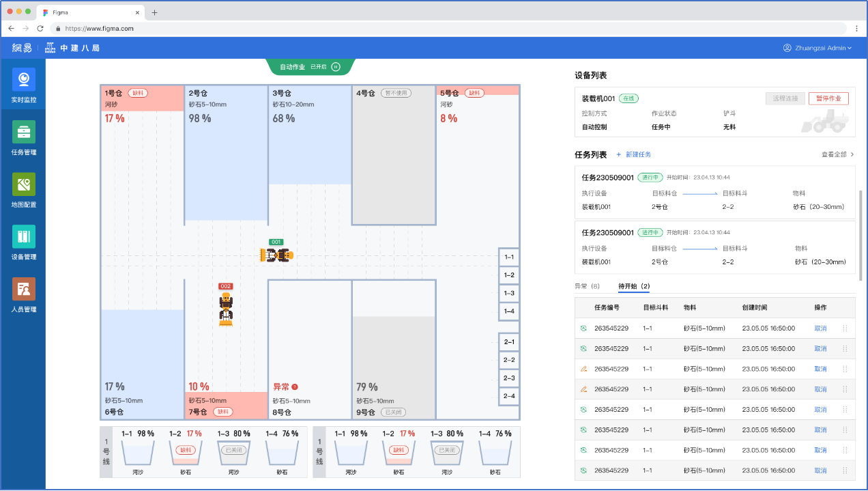This screenshot has height=491, width=868.
Task: Select hopper 2-1 on the map
Action: tap(508, 341)
